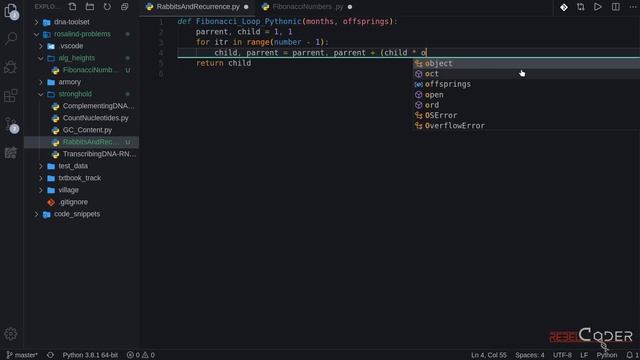This screenshot has height=360, width=640.
Task: Choose 'object' autocomplete suggestion
Action: coord(527,64)
